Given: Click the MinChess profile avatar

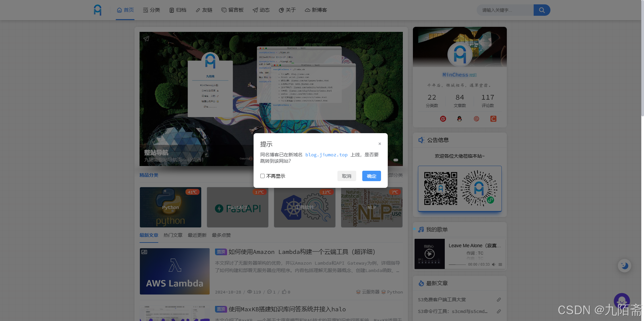Looking at the screenshot, I should (460, 55).
